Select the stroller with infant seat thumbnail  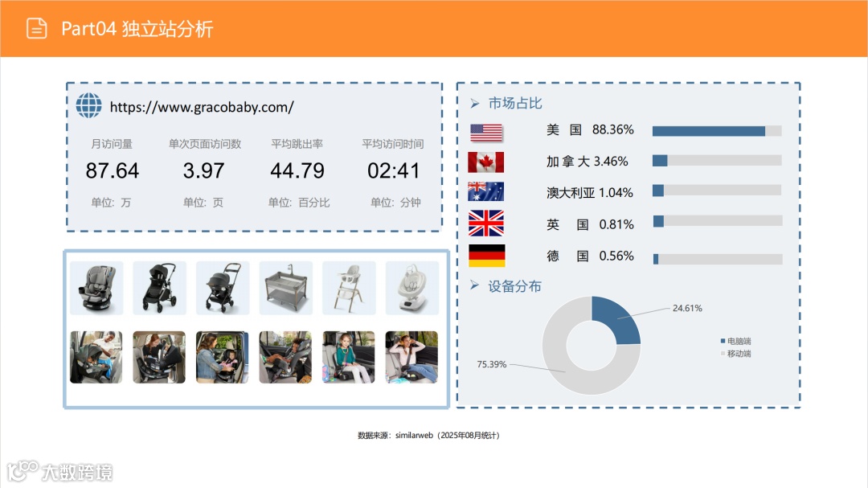point(223,288)
